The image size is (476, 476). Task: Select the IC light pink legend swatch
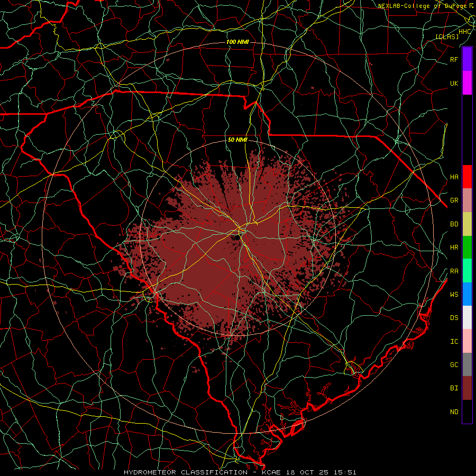(x=467, y=341)
